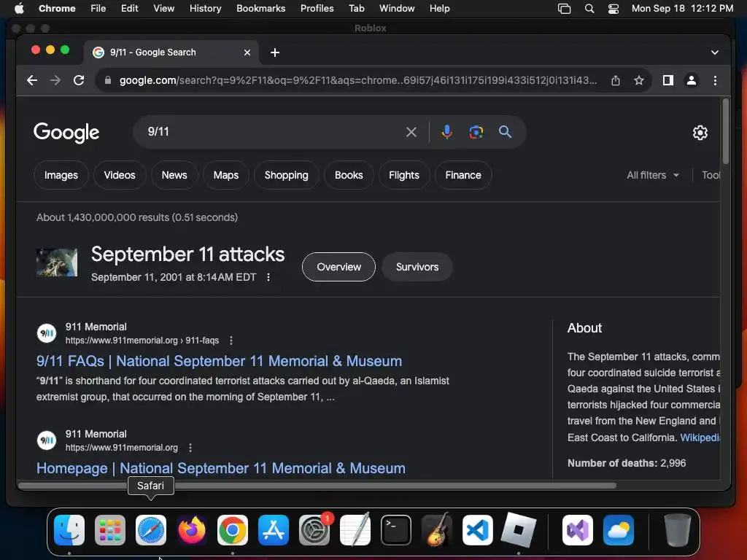Select the Flights filter chip
Viewport: 747px width, 560px height.
[x=404, y=175]
